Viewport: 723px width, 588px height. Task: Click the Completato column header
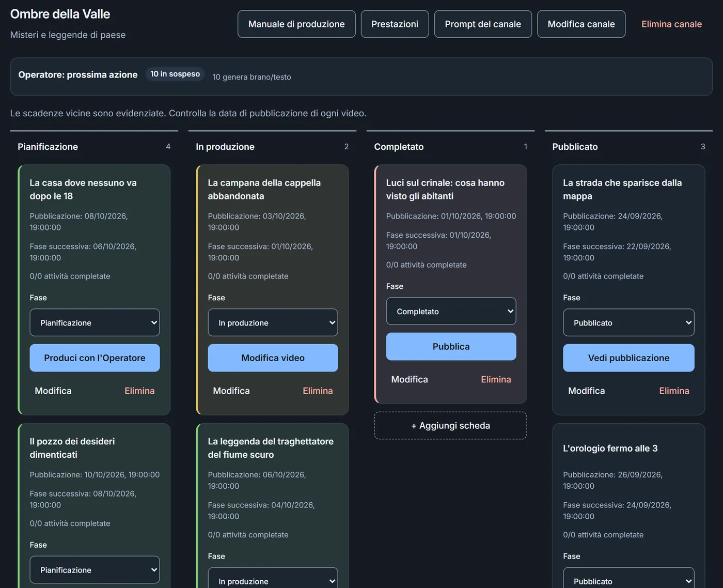pos(399,147)
